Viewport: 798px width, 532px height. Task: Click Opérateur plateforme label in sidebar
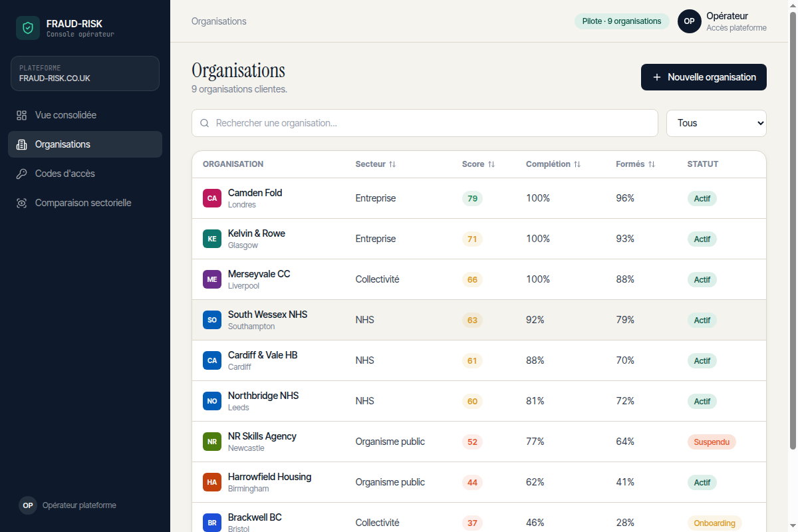tap(79, 505)
